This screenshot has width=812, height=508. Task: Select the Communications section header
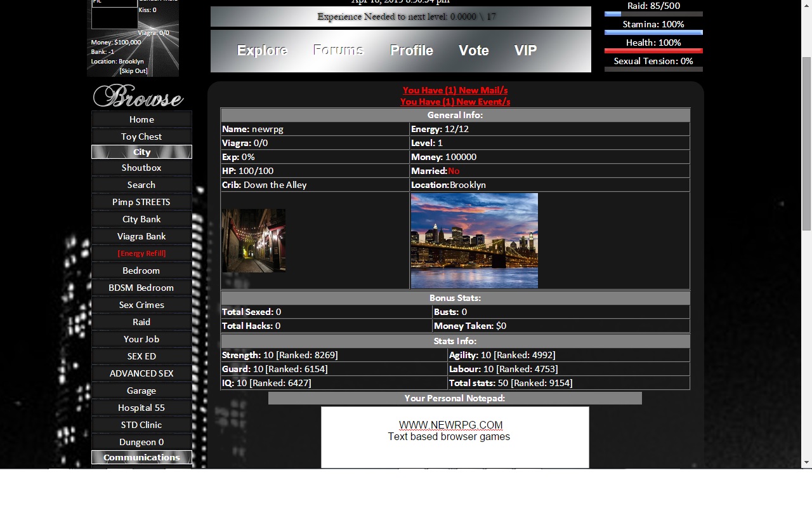[141, 457]
